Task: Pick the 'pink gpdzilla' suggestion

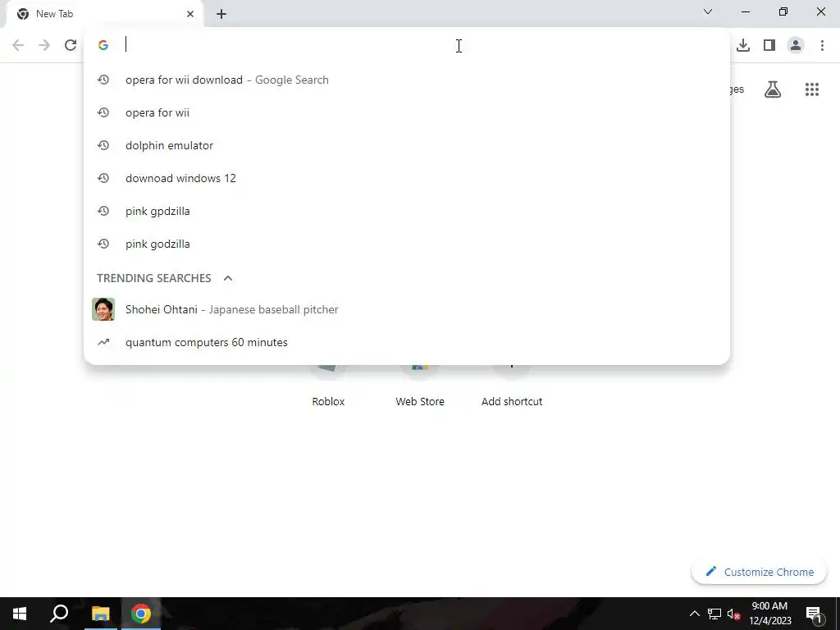Action: click(x=407, y=211)
